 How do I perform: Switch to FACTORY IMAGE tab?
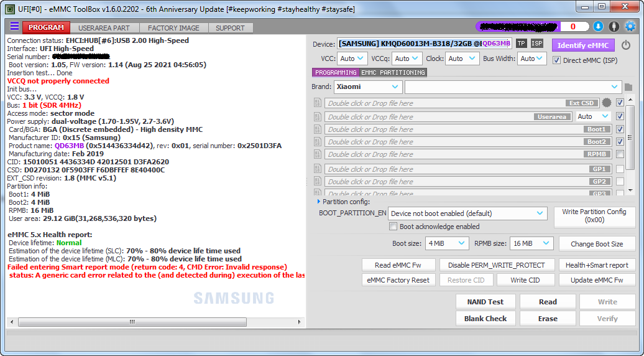(x=173, y=28)
